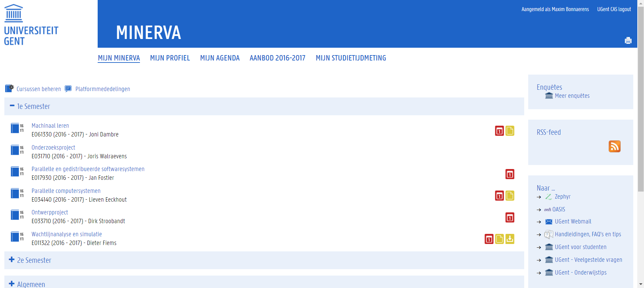Go to OASIS link

[559, 209]
